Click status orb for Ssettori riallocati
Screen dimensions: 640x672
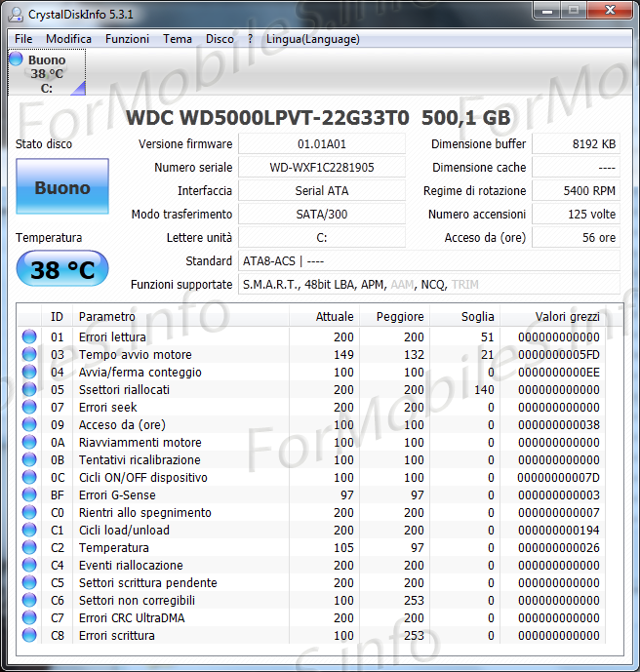[29, 390]
